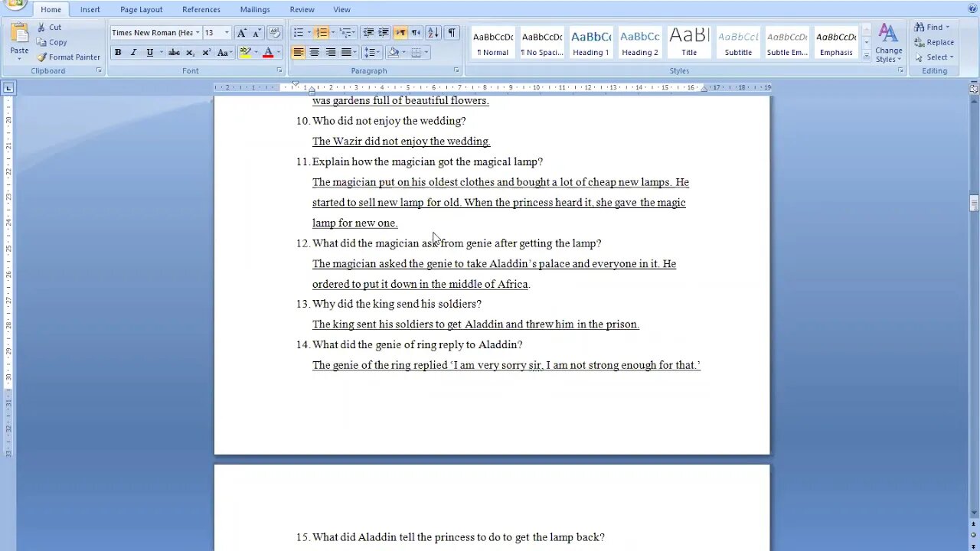Open highlight color dropdown arrow

click(x=256, y=52)
